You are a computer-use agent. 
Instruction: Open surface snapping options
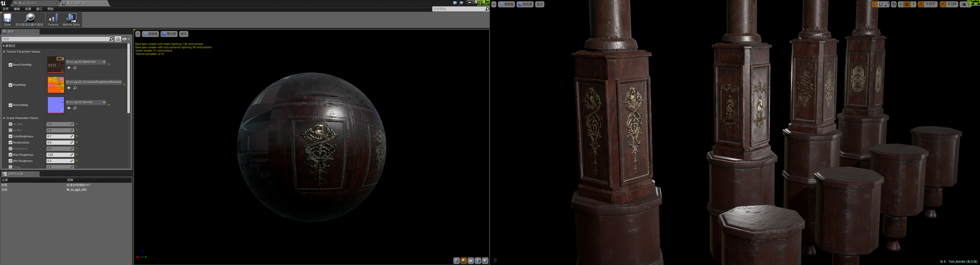pyautogui.click(x=901, y=4)
